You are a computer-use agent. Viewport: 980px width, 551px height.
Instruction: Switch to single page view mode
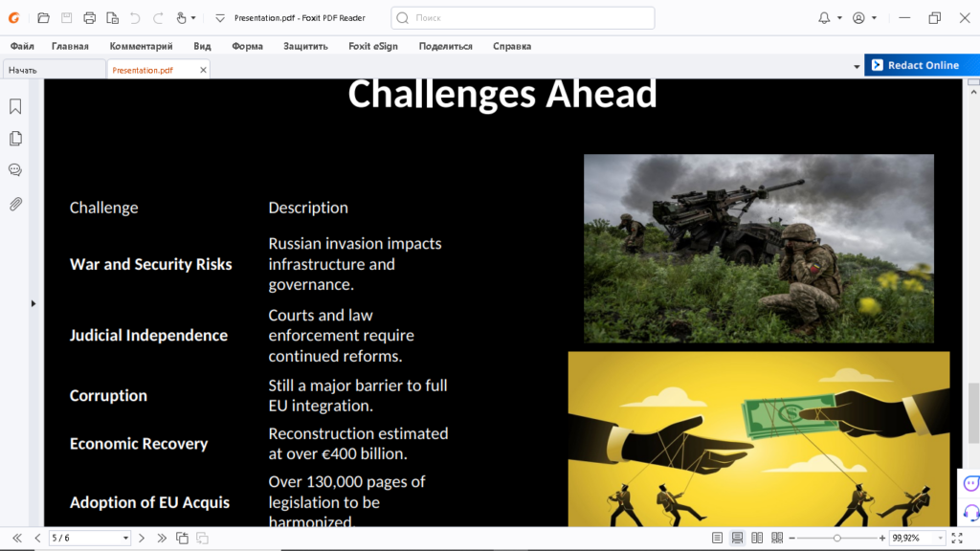(718, 539)
